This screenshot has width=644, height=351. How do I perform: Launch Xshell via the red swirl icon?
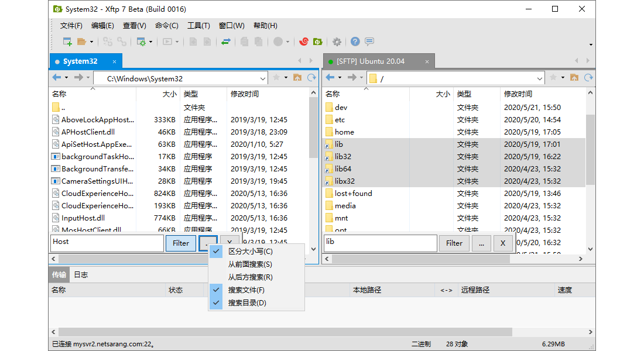[x=304, y=42]
